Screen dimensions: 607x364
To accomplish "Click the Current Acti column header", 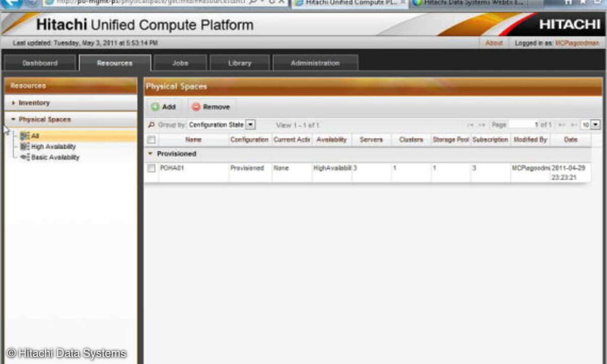I will tap(292, 140).
